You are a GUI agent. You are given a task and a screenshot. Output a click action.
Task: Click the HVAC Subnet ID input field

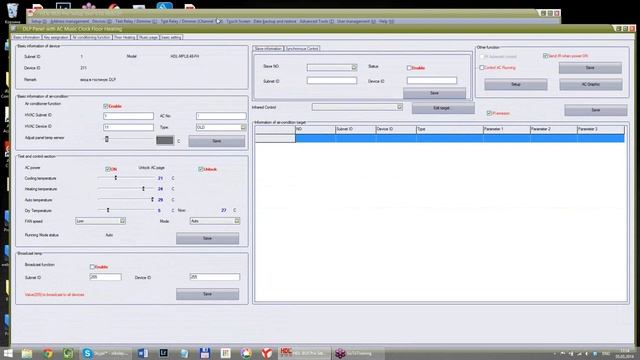coord(129,116)
